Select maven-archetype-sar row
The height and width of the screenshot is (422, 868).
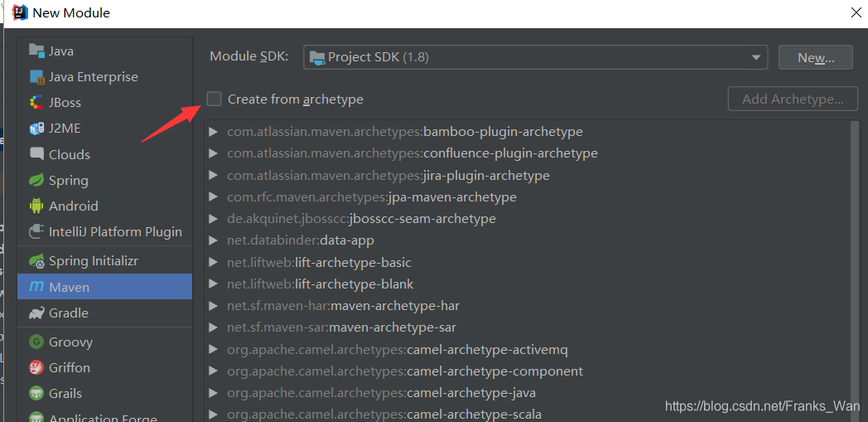tap(528, 327)
